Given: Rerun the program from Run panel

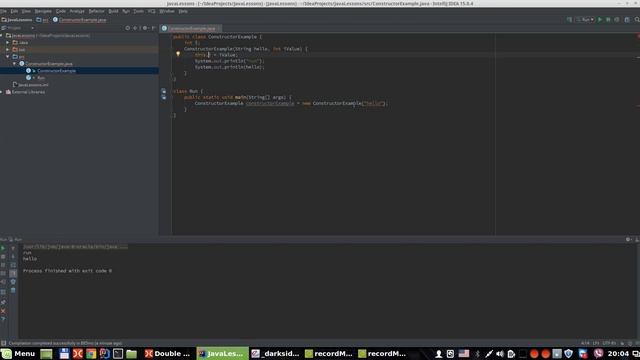Looking at the screenshot, I should [3, 248].
